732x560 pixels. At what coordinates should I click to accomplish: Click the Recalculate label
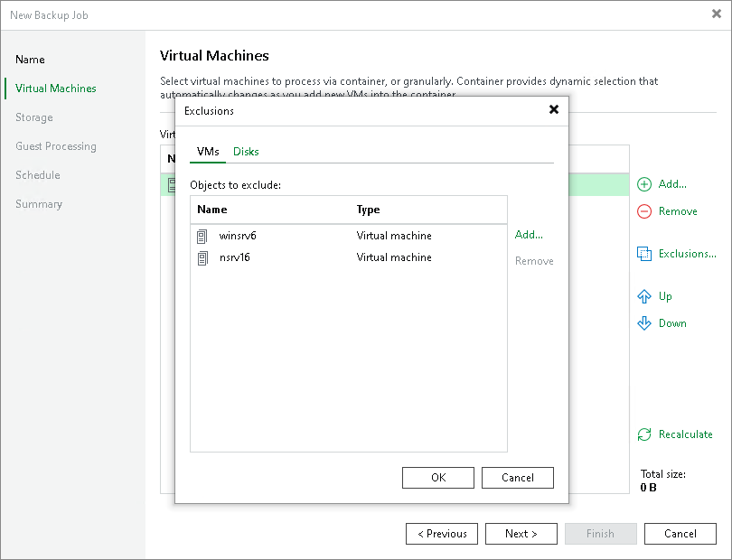tap(686, 434)
